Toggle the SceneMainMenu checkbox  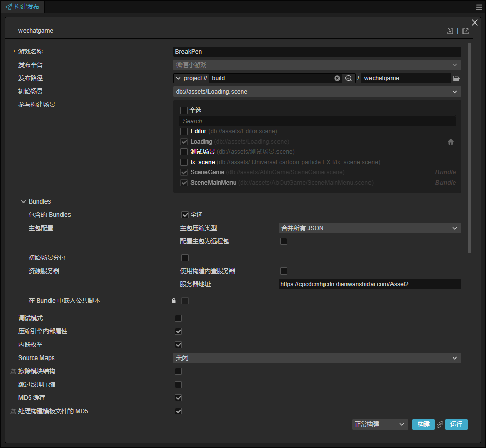pyautogui.click(x=184, y=183)
